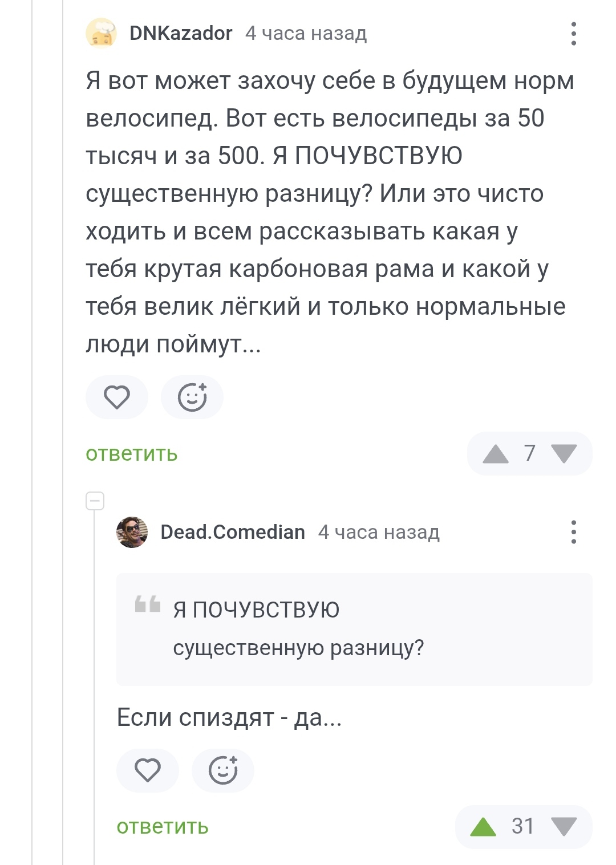Upvote DNKazador's comment

click(495, 454)
